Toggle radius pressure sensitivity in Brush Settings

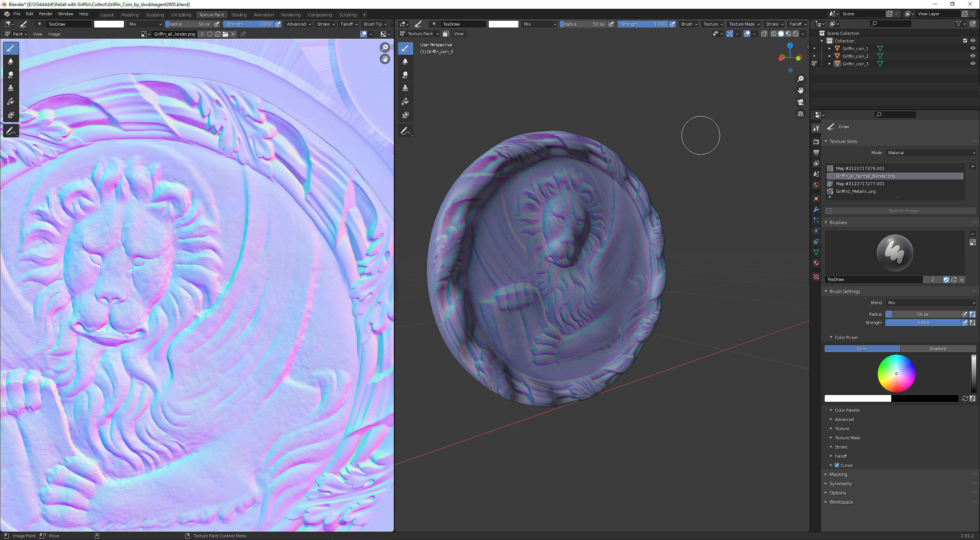tap(965, 314)
